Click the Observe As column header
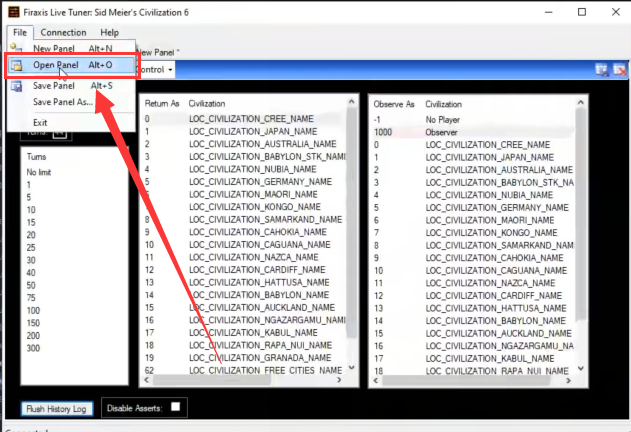 pyautogui.click(x=394, y=104)
